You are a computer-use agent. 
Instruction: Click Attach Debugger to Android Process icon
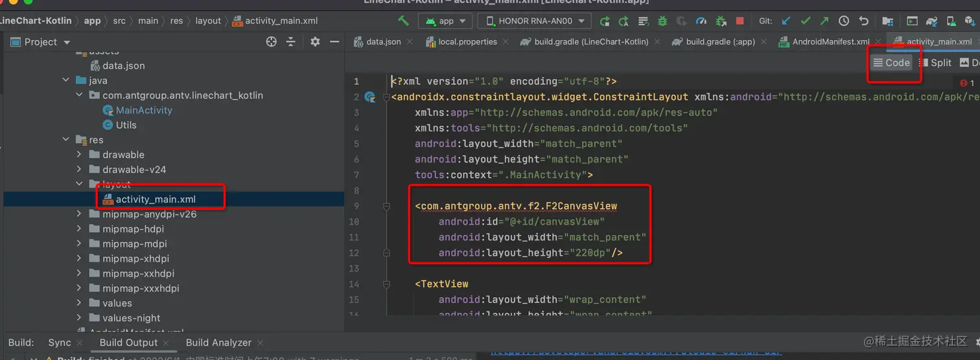720,21
